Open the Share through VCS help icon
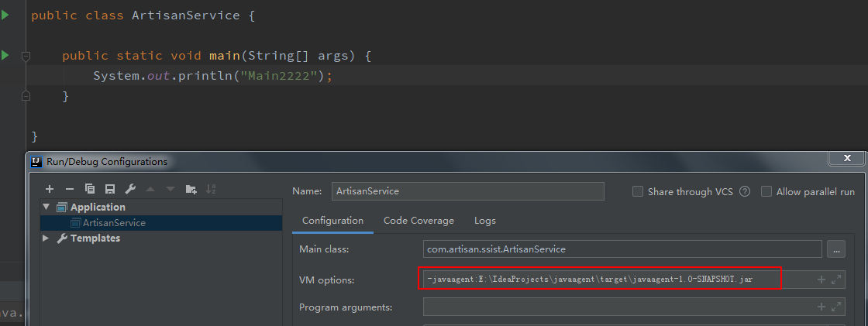The image size is (868, 326). [745, 191]
